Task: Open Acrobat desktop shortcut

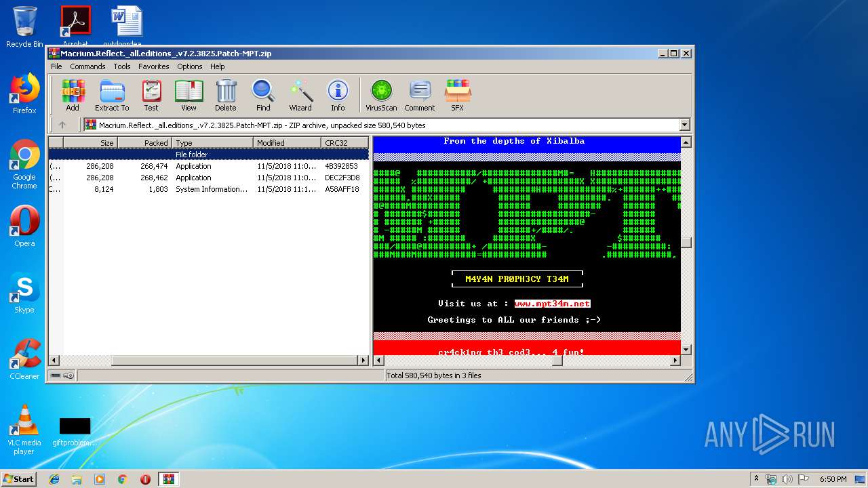Action: coord(75,26)
